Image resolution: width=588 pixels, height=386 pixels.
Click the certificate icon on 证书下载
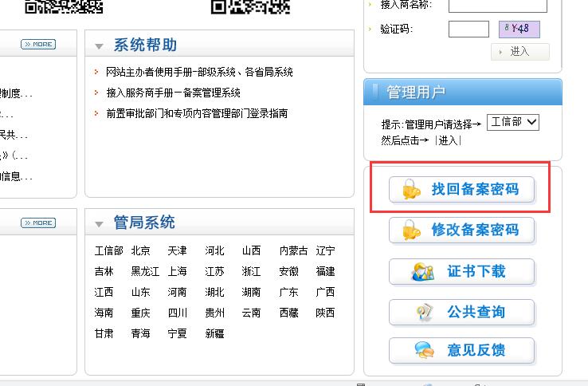[x=423, y=272]
